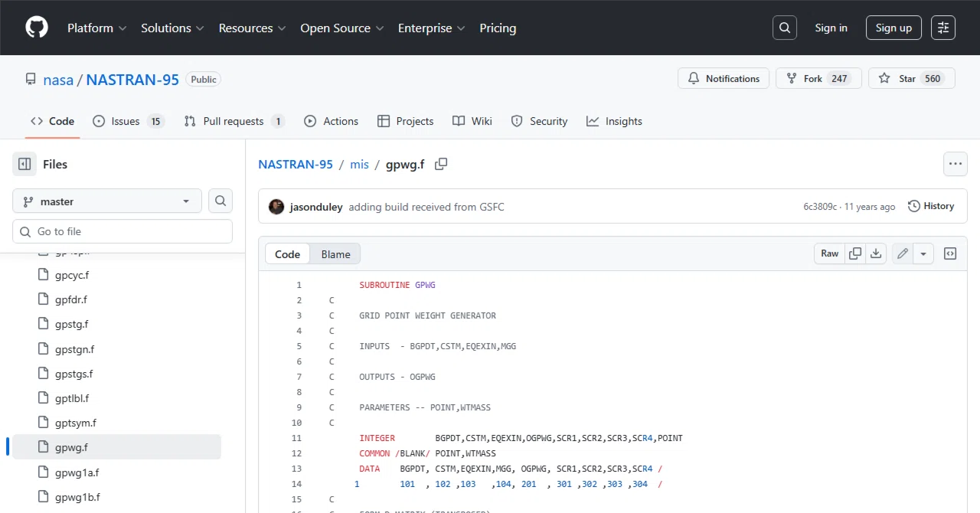980x513 pixels.
Task: Click the Raw button
Action: point(830,253)
